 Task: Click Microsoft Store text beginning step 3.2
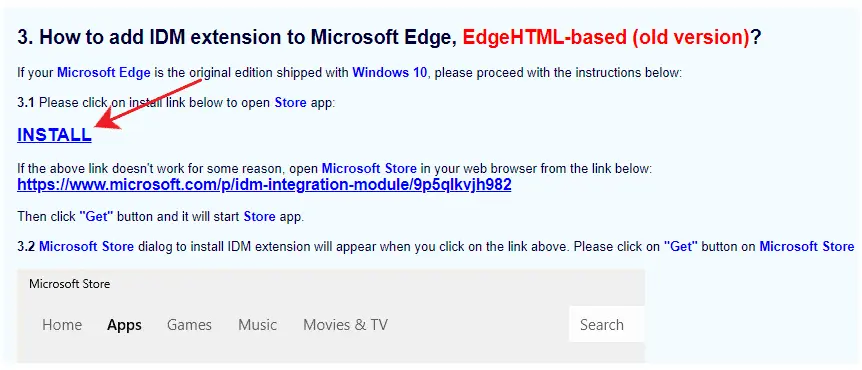(86, 246)
